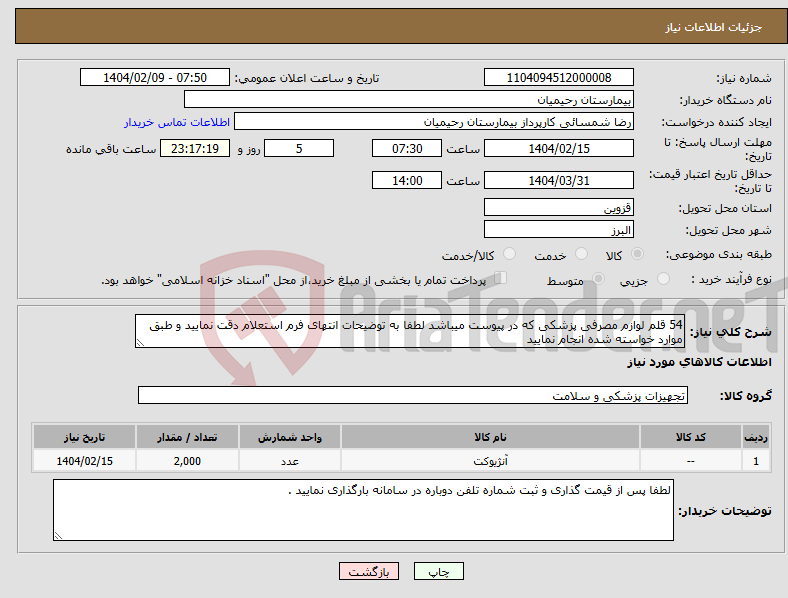Image resolution: width=788 pixels, height=598 pixels.
Task: Click the گروه کالا field تجهیزات پزشکی و سلامت
Action: 413,395
